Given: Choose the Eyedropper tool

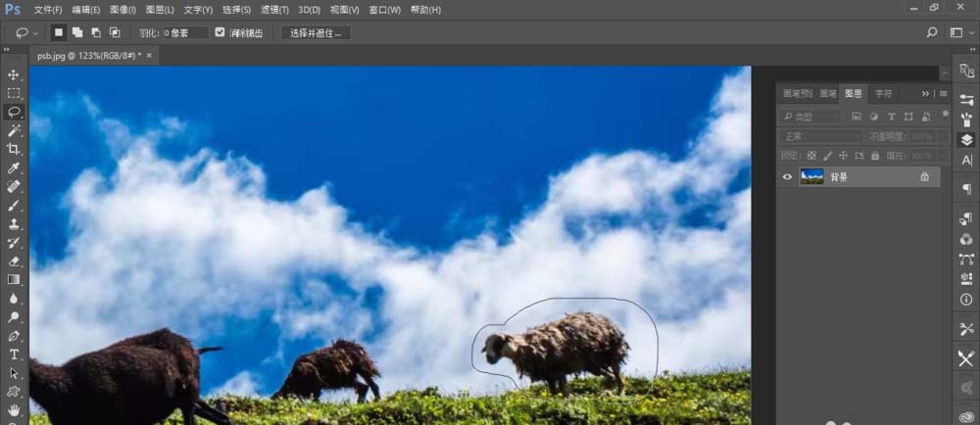Looking at the screenshot, I should 14,167.
